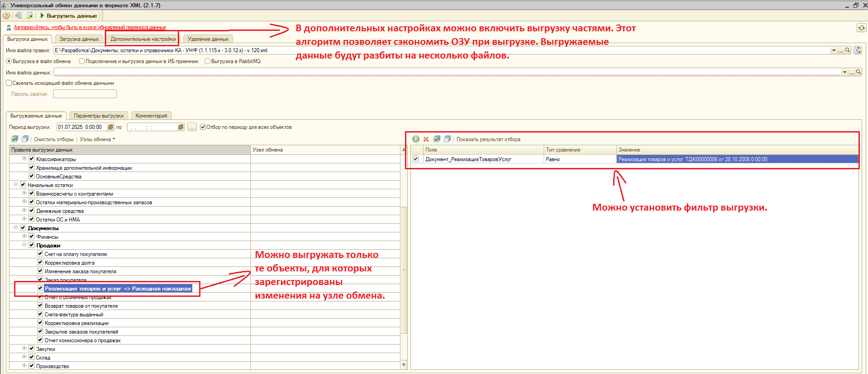This screenshot has width=868, height=374.
Task: Select 'Подключение и выгрузка данных в ИБ приемник' option
Action: pos(82,61)
